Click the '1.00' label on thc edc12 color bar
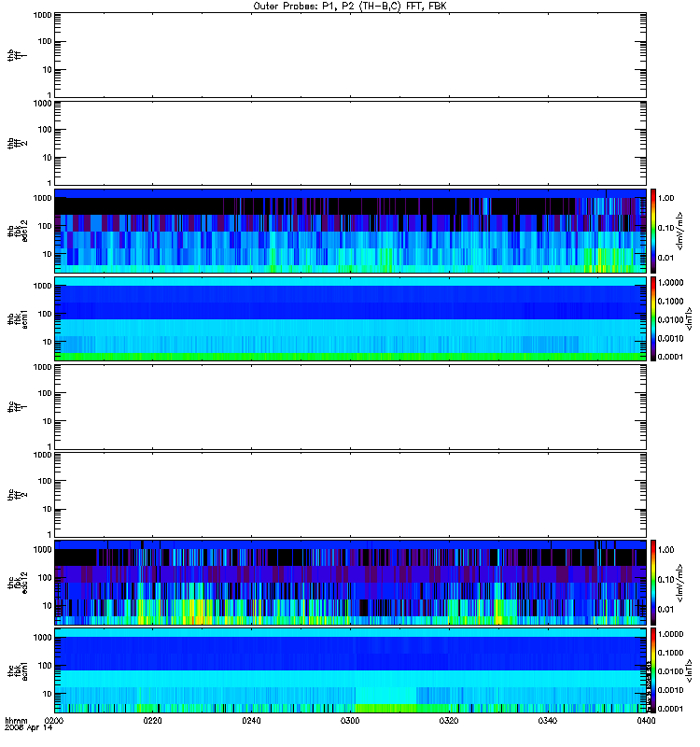The width and height of the screenshot is (700, 747). [665, 550]
